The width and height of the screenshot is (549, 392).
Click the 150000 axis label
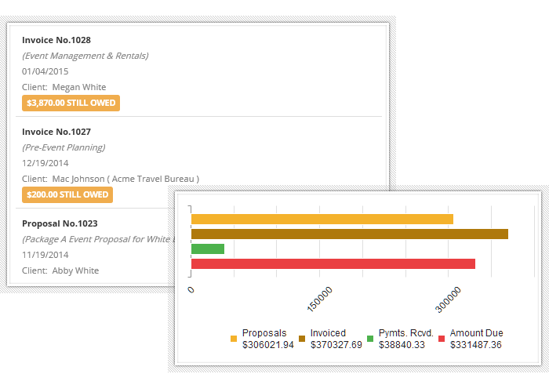pyautogui.click(x=319, y=299)
